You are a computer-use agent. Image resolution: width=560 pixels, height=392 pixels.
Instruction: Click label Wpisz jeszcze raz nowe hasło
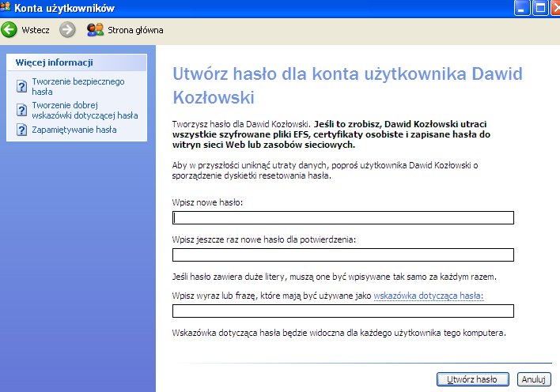pos(264,239)
